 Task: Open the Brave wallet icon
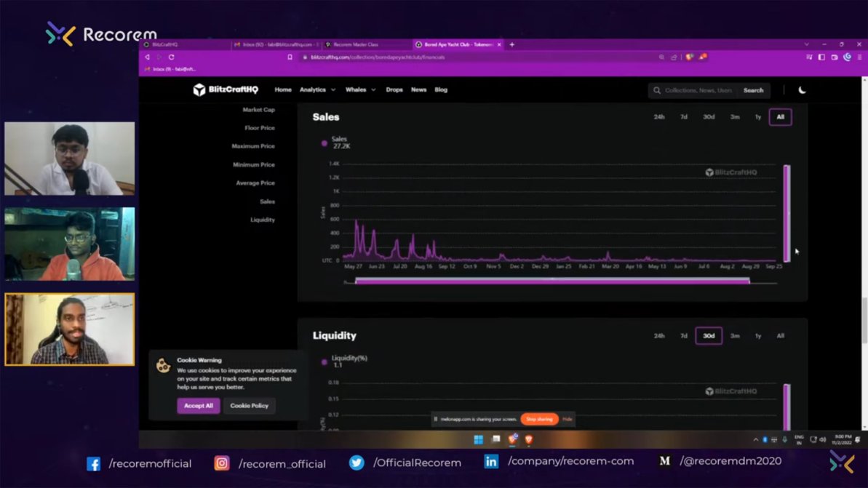tap(835, 57)
